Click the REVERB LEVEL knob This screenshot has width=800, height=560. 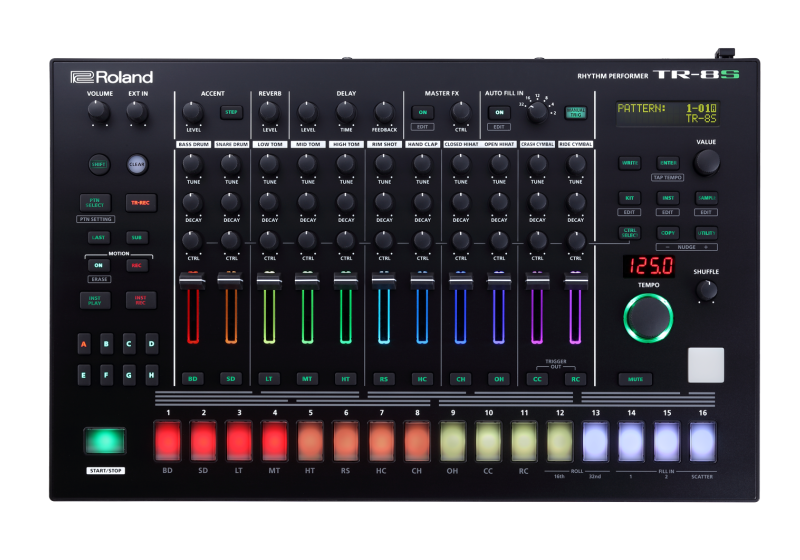point(269,112)
